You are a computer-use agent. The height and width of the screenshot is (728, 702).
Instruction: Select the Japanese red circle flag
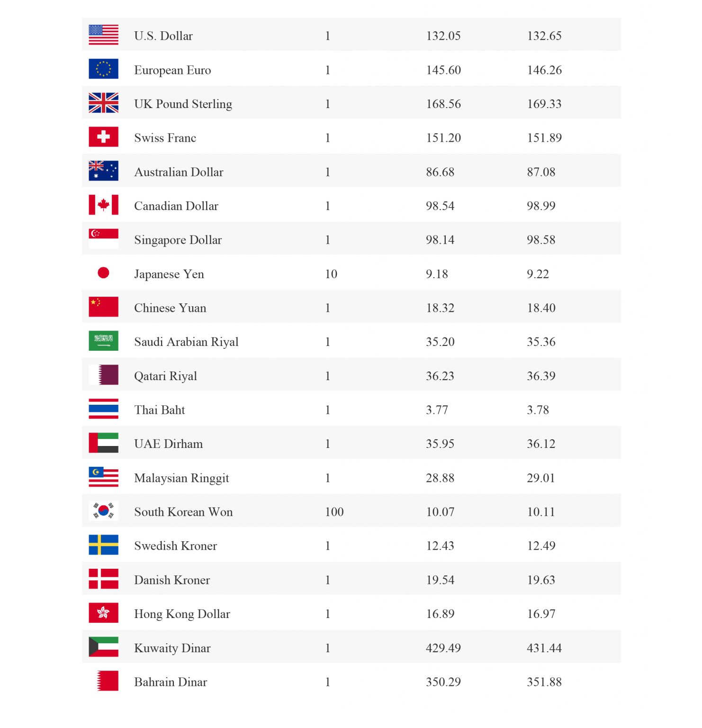tap(103, 273)
